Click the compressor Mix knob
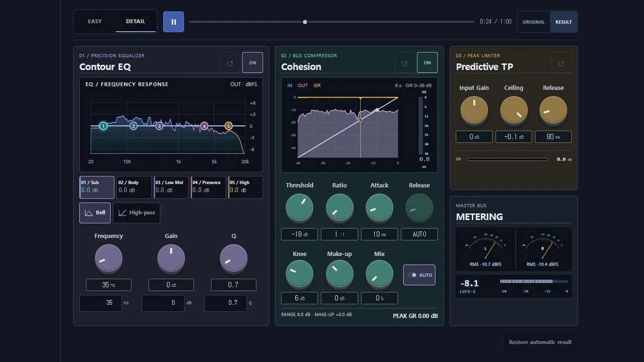Image resolution: width=644 pixels, height=362 pixels. tap(379, 274)
